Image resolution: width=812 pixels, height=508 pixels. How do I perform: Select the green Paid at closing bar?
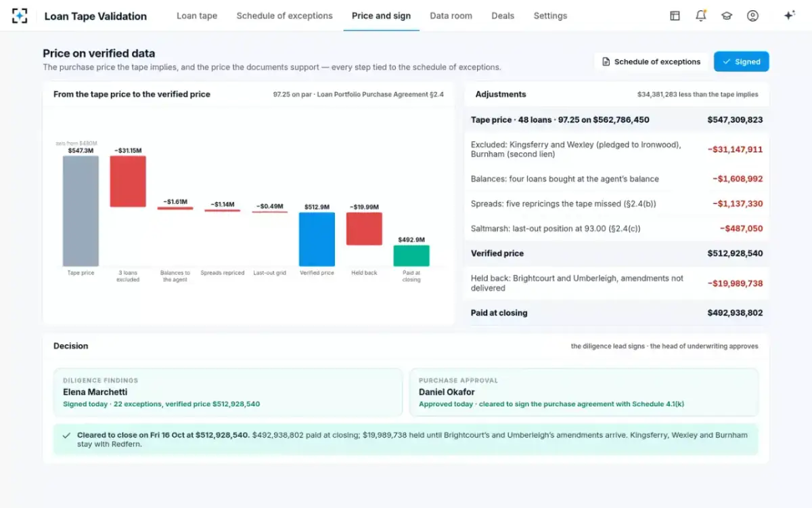click(411, 256)
